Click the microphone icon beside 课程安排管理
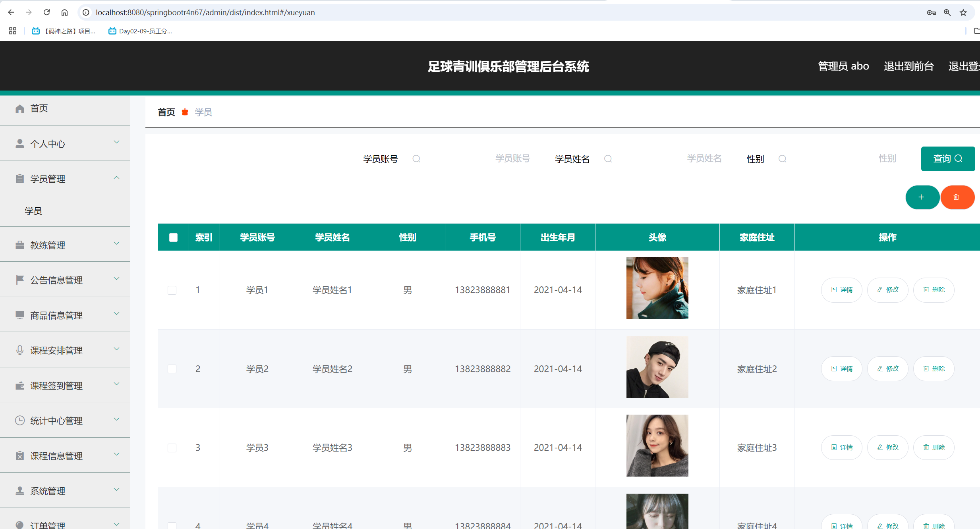 point(19,350)
